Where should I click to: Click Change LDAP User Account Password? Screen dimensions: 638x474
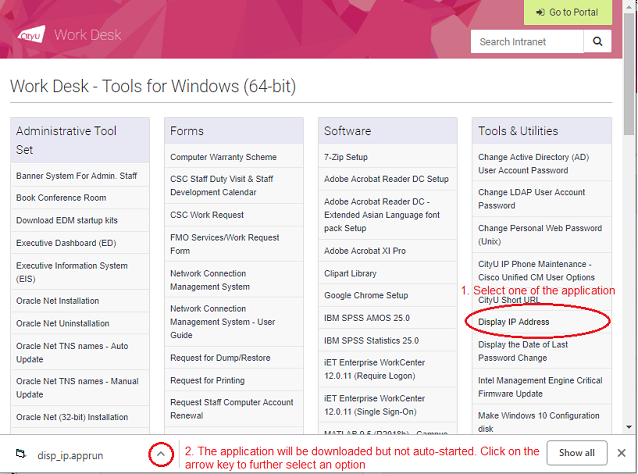pyautogui.click(x=531, y=198)
